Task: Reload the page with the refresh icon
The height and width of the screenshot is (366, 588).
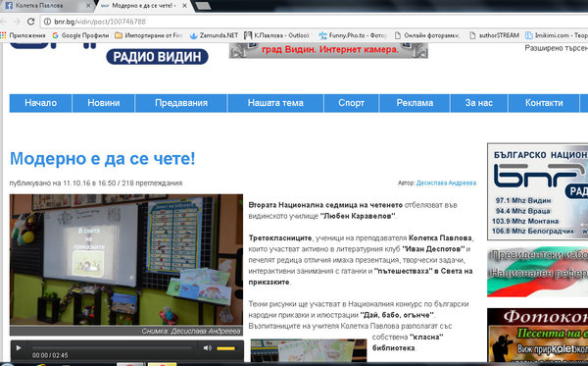Action: point(30,22)
